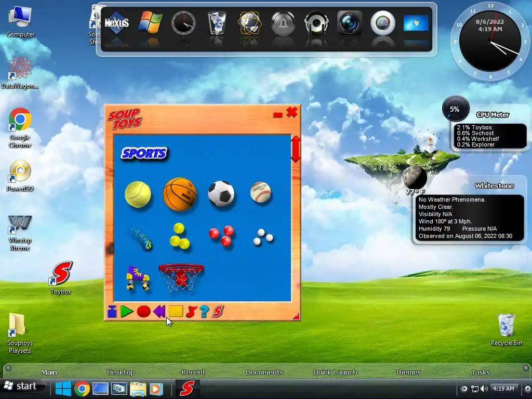Click the Windows desktop thumbnail in Nexus dock
The image size is (532, 399).
pyautogui.click(x=416, y=23)
